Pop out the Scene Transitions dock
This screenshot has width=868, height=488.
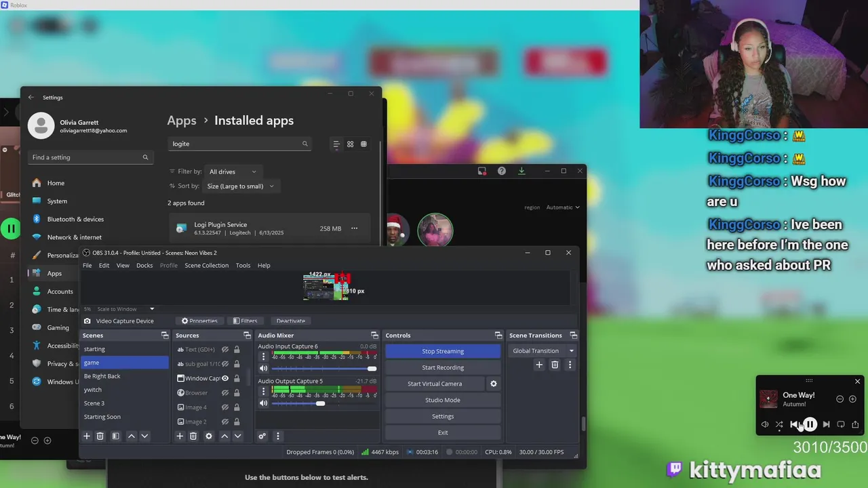[x=574, y=335]
